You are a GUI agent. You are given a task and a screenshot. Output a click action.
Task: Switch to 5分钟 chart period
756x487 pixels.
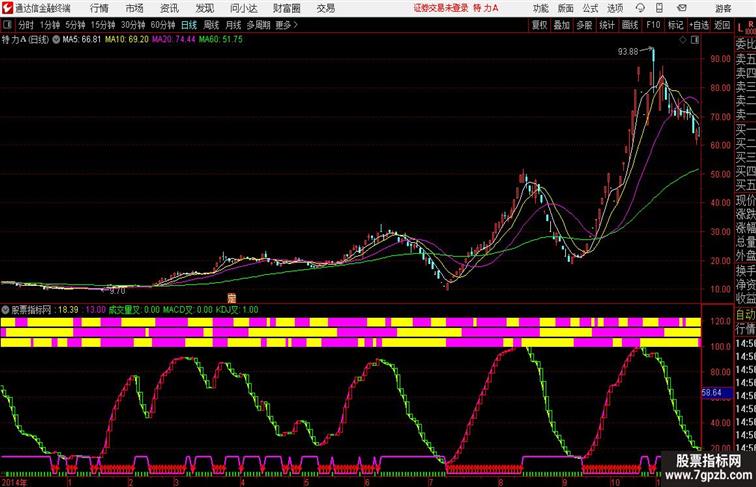(75, 25)
